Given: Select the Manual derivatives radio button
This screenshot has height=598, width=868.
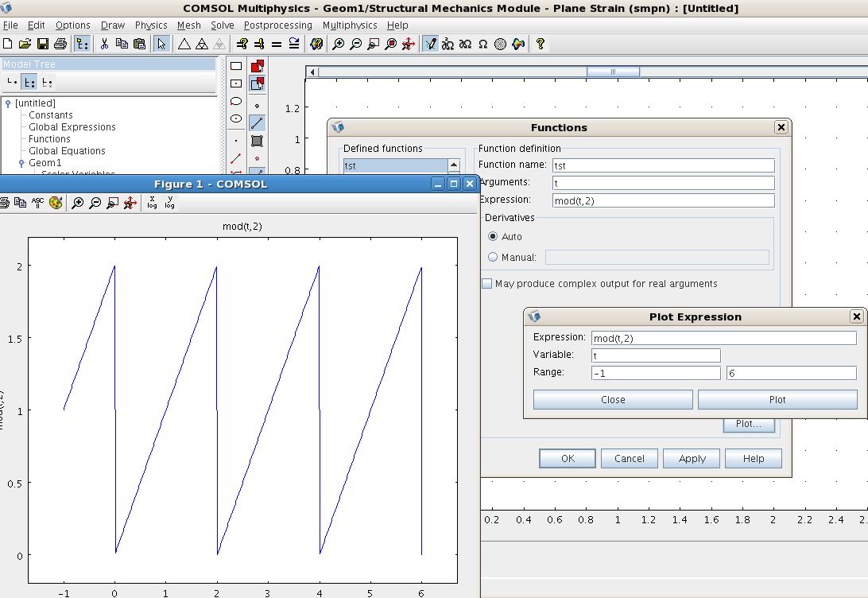Looking at the screenshot, I should [x=493, y=257].
